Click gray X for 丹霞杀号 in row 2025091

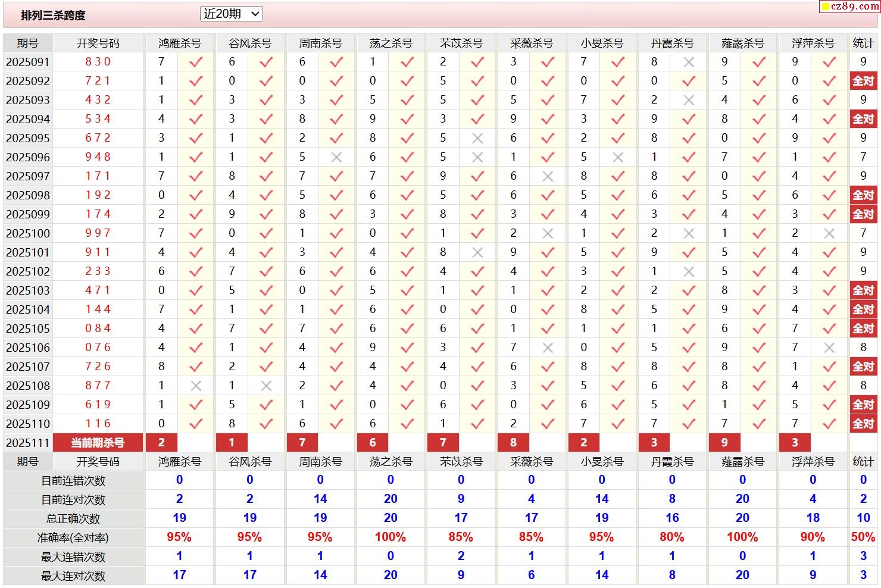pos(689,62)
